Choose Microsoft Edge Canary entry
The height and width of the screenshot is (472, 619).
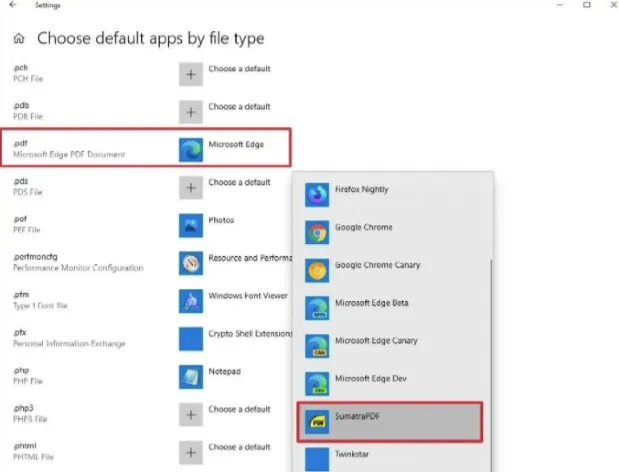click(x=391, y=346)
